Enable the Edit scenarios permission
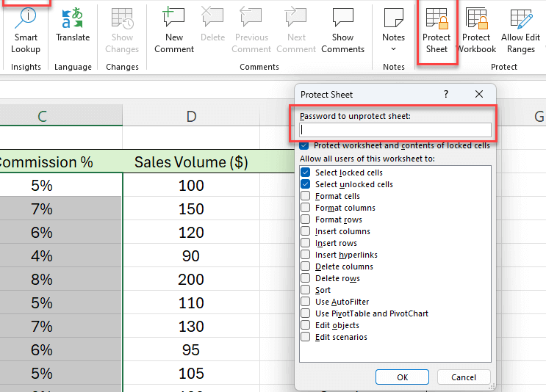The width and height of the screenshot is (546, 392). tap(306, 337)
